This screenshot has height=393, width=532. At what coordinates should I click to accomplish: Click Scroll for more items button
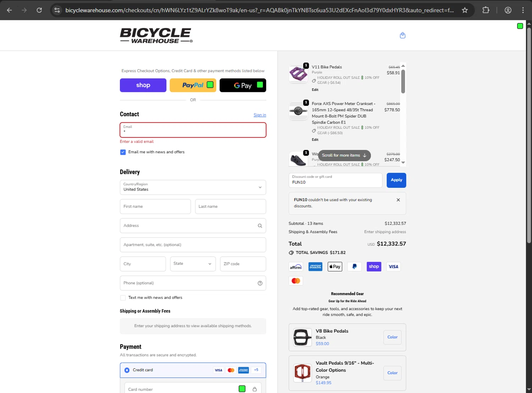pos(344,155)
